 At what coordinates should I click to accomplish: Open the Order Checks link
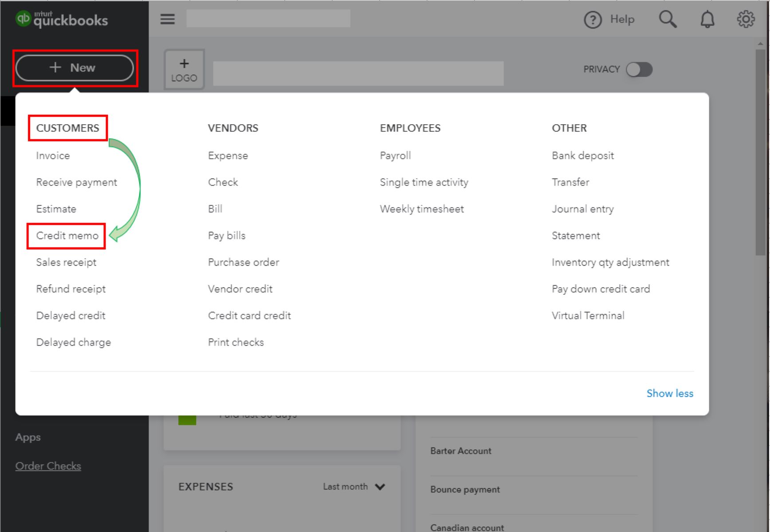[48, 465]
